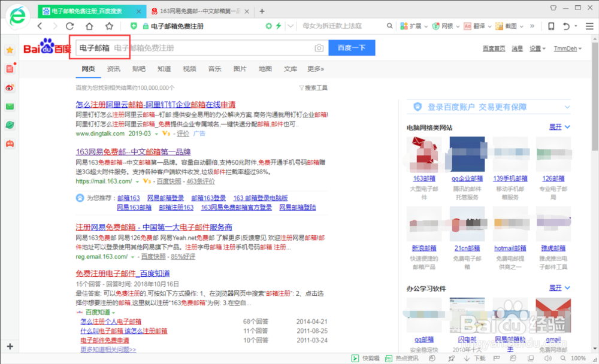
Task: Open the green mail icon in sidebar
Action: tap(10, 107)
